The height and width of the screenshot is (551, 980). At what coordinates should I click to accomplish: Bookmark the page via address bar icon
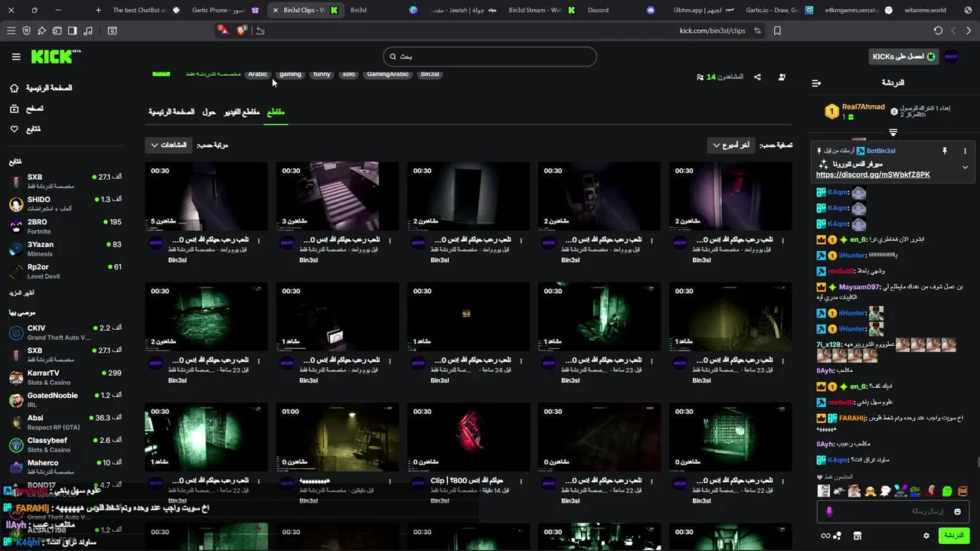pos(777,31)
